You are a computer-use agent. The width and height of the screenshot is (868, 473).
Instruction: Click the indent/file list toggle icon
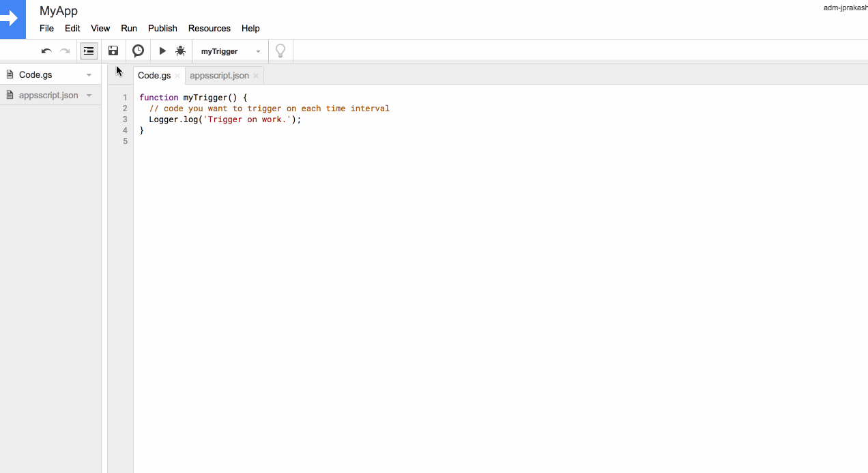pyautogui.click(x=88, y=51)
